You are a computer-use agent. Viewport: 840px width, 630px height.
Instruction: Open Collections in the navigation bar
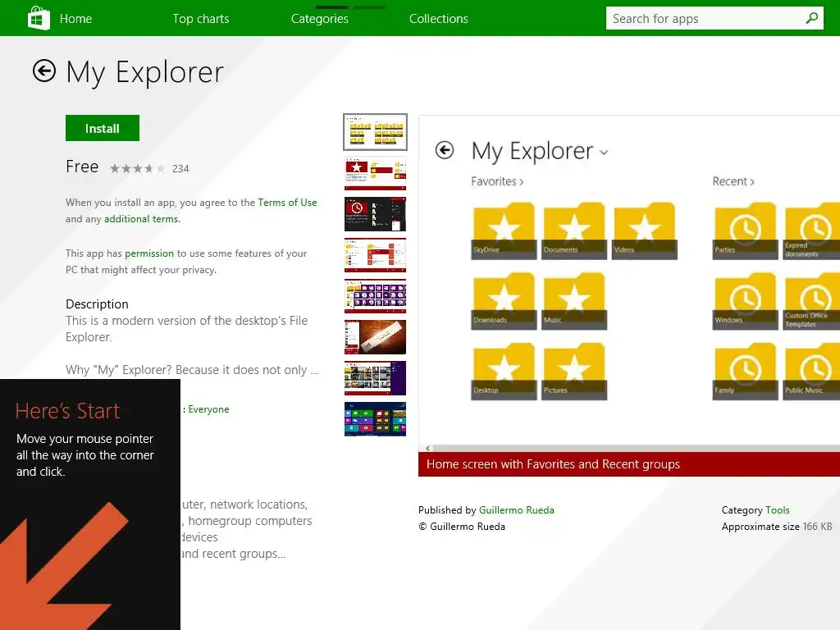pyautogui.click(x=439, y=19)
